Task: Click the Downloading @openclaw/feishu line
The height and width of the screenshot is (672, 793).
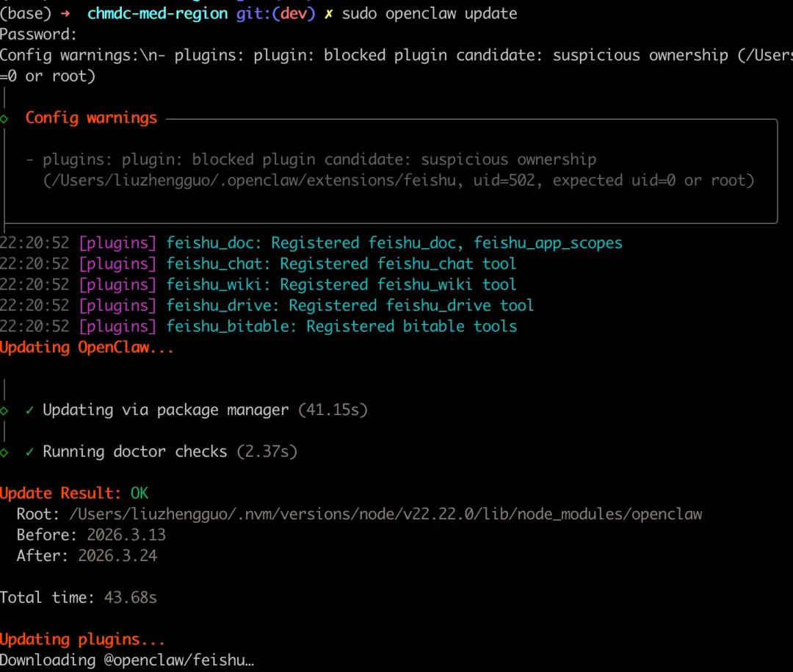Action: tap(126, 660)
